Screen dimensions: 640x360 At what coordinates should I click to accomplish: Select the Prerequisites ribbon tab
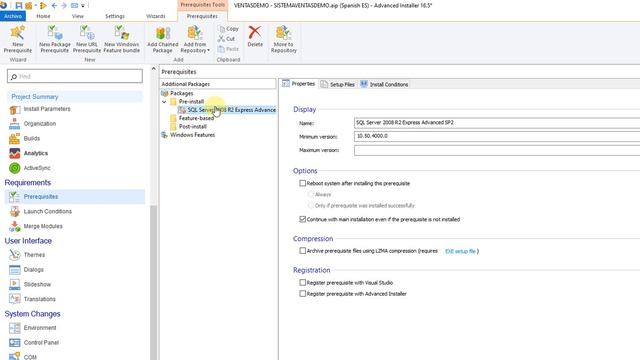pyautogui.click(x=202, y=16)
